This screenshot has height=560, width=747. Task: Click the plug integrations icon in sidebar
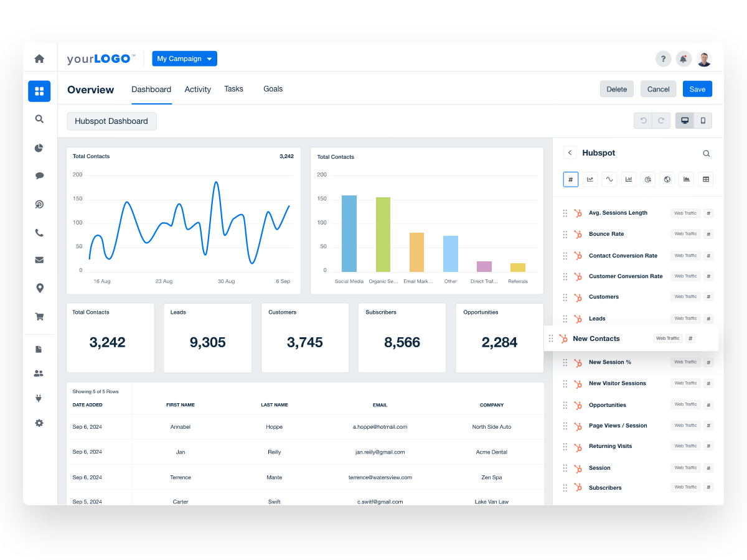(x=39, y=398)
